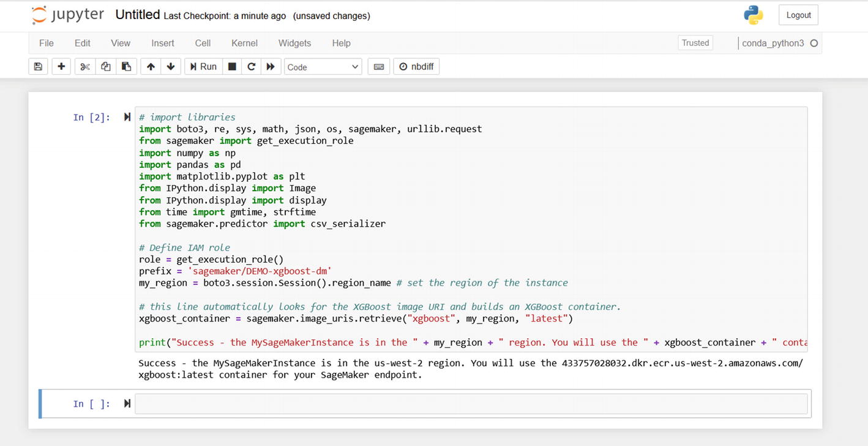
Task: Click the nbdiff button
Action: pyautogui.click(x=416, y=67)
